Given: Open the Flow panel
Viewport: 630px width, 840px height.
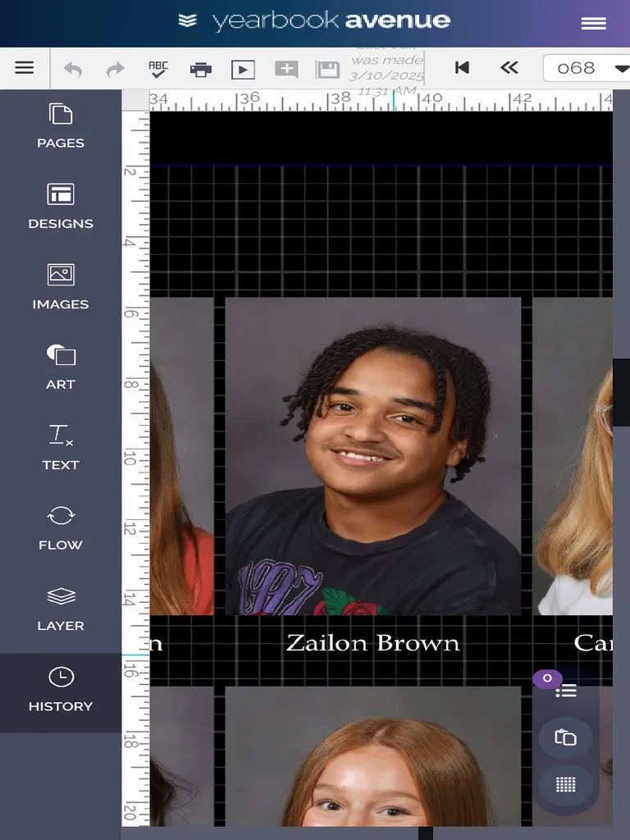Looking at the screenshot, I should 61,528.
